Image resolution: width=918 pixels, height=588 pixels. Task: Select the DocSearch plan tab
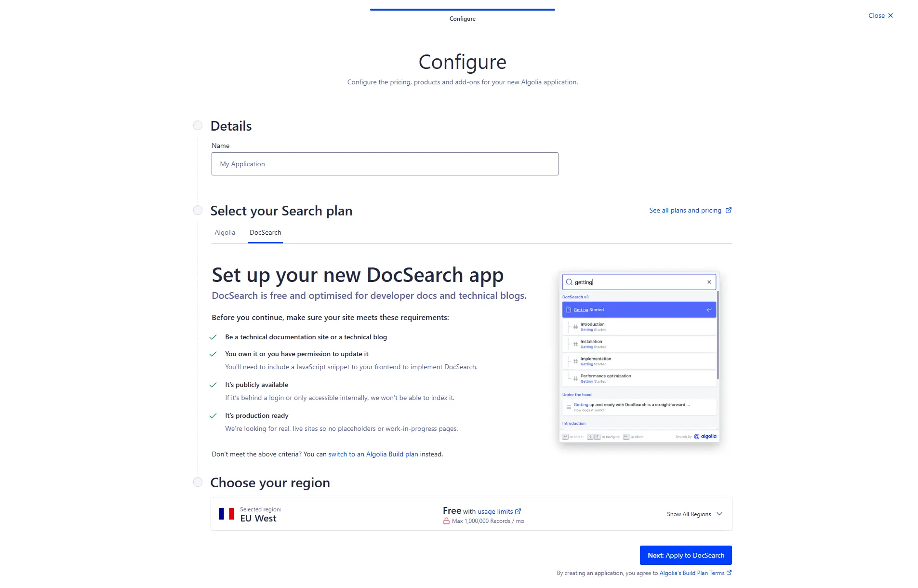point(265,232)
